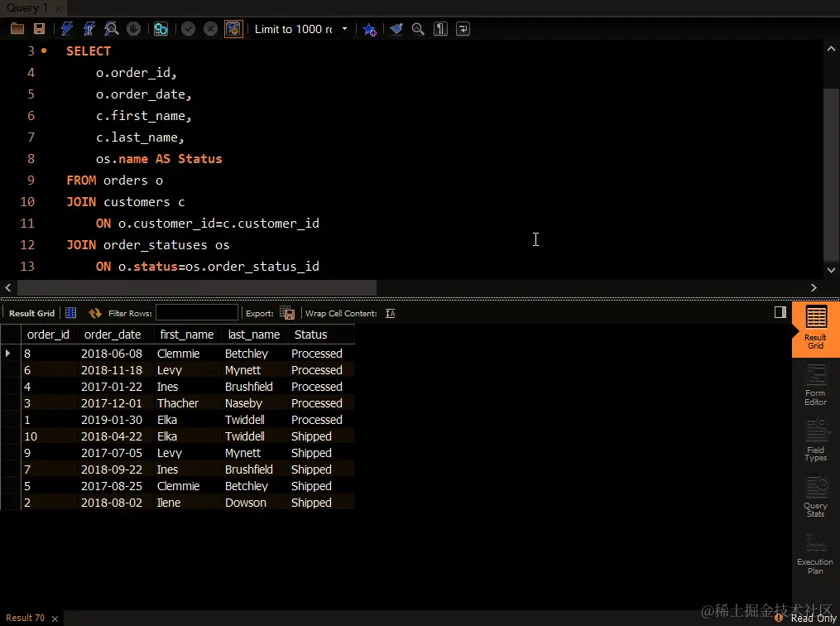The image size is (840, 626).
Task: Click the horizontal scroll-left arrow
Action: (x=8, y=288)
